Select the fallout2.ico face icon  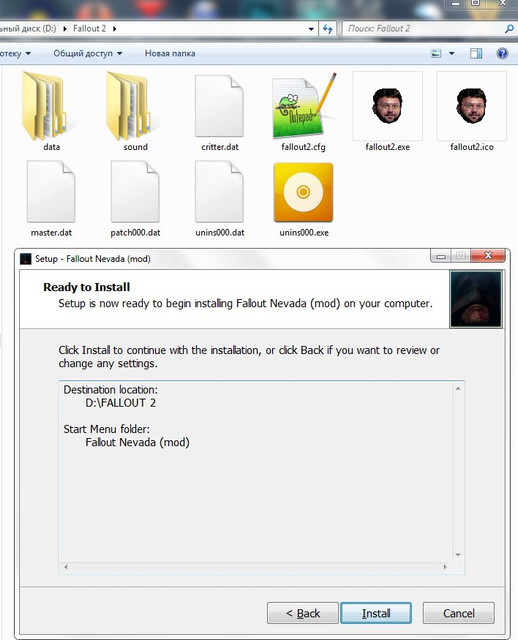(x=471, y=106)
